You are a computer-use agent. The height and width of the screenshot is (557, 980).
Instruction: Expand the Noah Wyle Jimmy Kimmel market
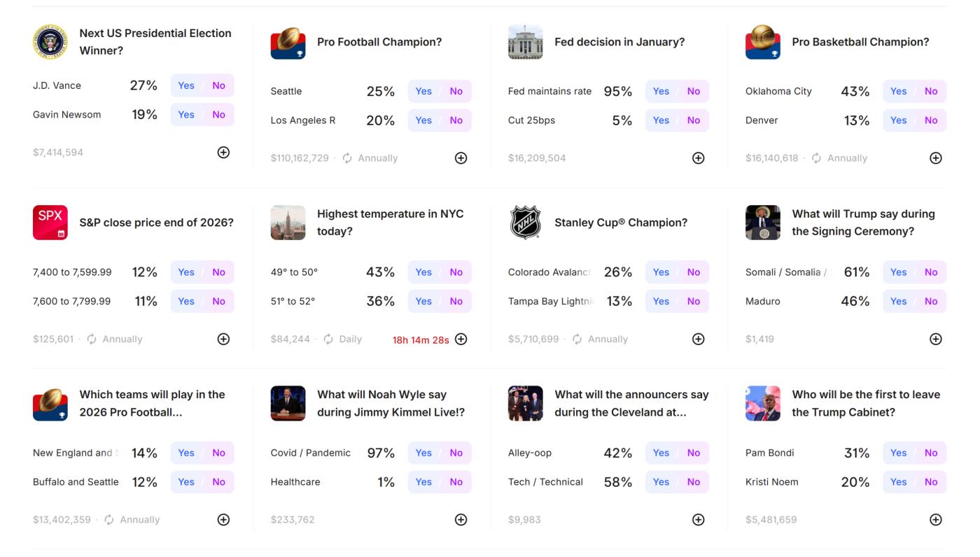461,520
